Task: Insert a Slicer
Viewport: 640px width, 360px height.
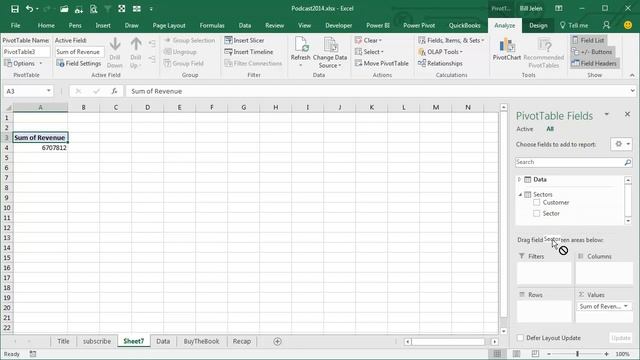Action: [x=244, y=40]
